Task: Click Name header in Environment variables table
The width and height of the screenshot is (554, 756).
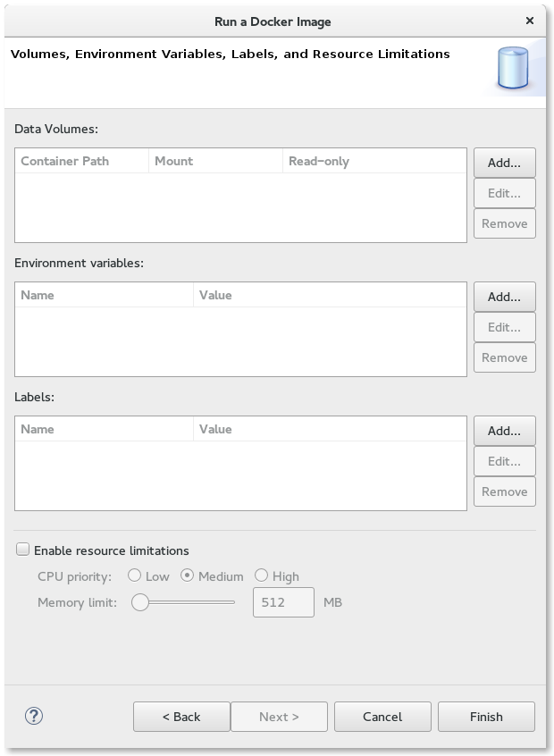Action: point(105,295)
